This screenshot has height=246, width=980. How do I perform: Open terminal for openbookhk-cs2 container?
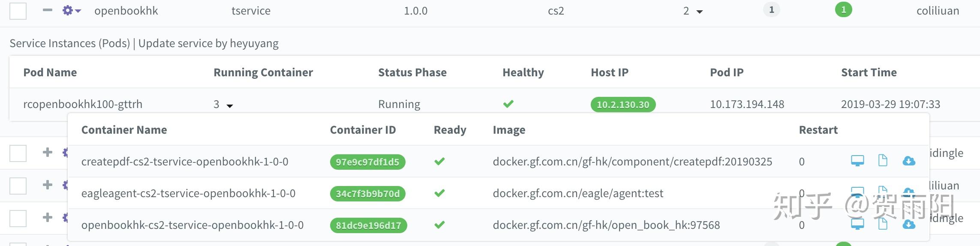pyautogui.click(x=857, y=224)
